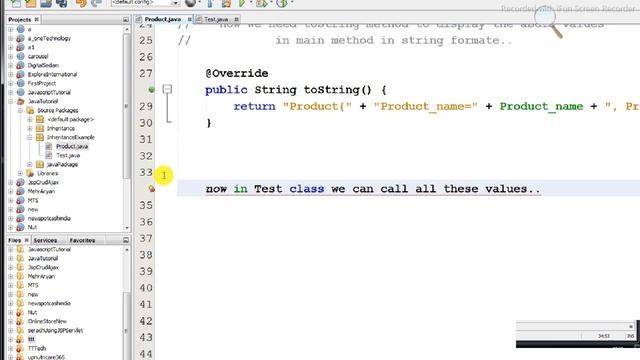
Task: Click the JavaTutorial project coffee-cup icon
Action: pyautogui.click(x=20, y=101)
